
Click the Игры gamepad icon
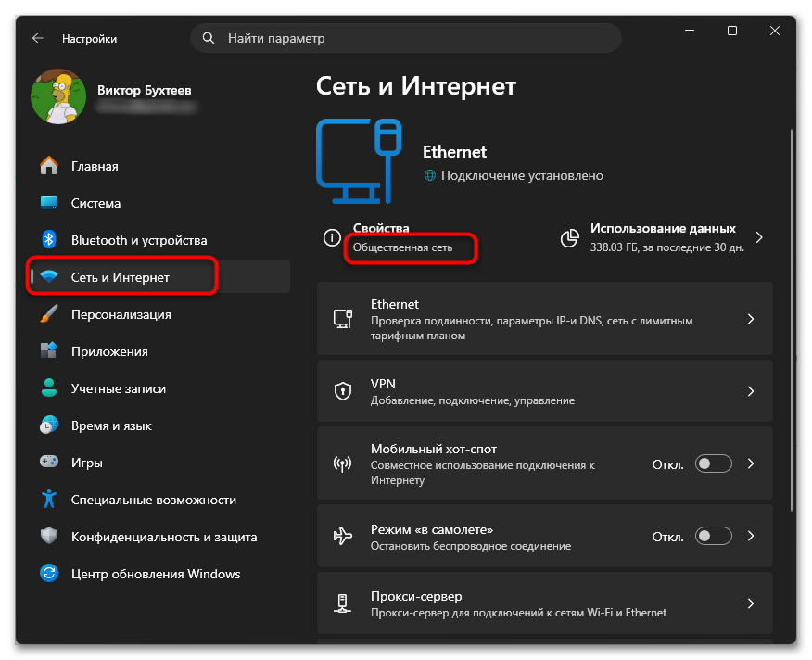pyautogui.click(x=49, y=463)
